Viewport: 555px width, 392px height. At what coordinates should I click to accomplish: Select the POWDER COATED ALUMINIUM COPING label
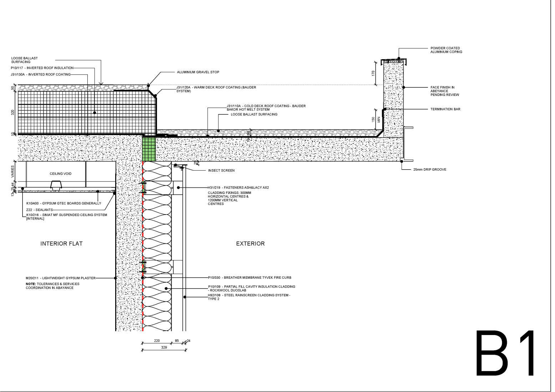pos(446,50)
